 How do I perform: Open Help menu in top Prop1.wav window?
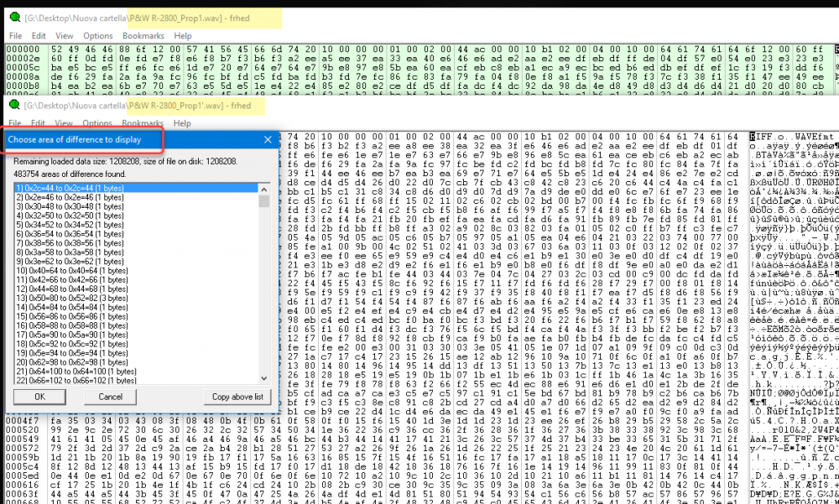coord(183,36)
